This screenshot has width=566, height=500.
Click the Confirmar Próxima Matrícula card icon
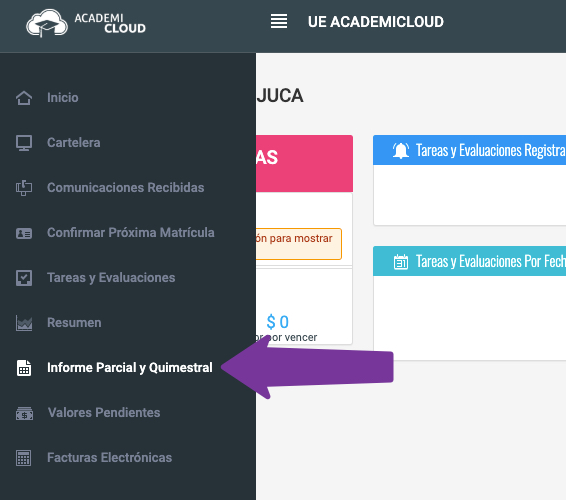click(24, 233)
